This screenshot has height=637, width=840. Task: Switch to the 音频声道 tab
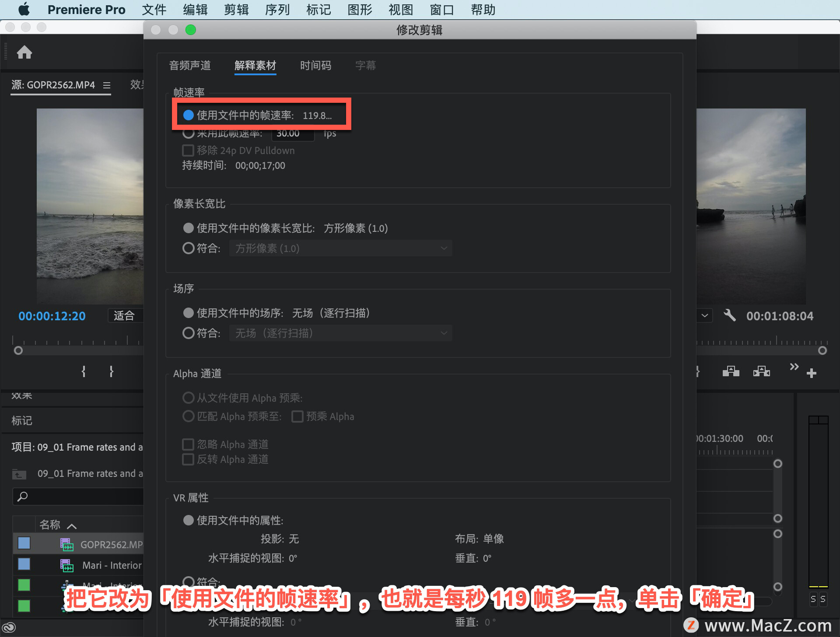tap(190, 66)
